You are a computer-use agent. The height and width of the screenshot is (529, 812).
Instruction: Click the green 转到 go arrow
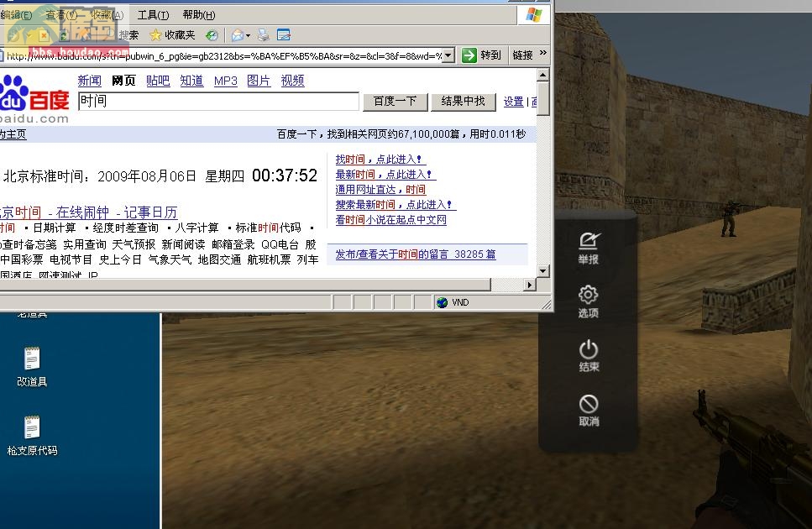click(x=469, y=55)
